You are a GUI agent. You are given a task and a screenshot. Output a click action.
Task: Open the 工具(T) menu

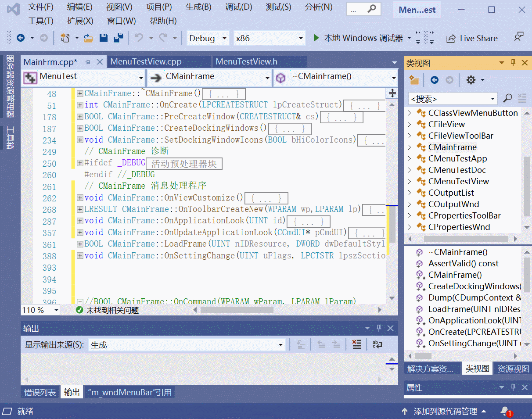coord(41,21)
